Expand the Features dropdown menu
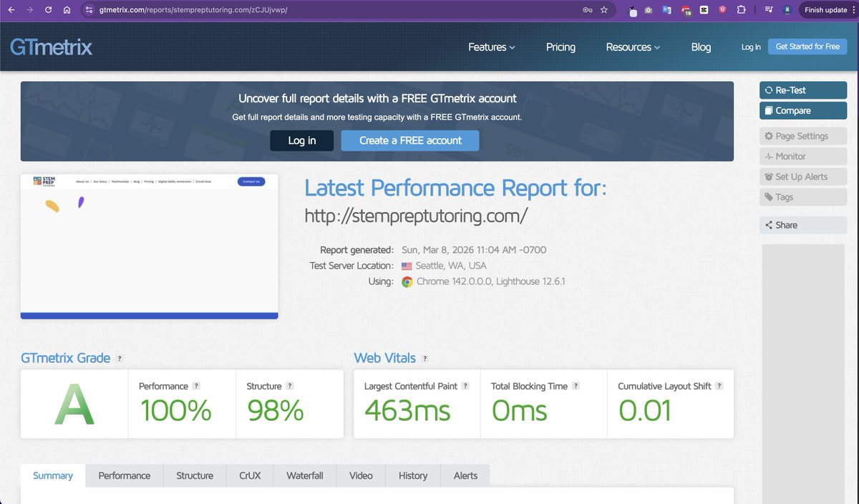 pos(492,47)
